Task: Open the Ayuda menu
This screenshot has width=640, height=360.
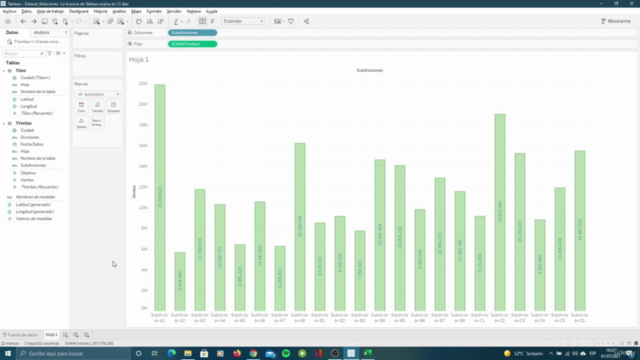Action: (211, 11)
